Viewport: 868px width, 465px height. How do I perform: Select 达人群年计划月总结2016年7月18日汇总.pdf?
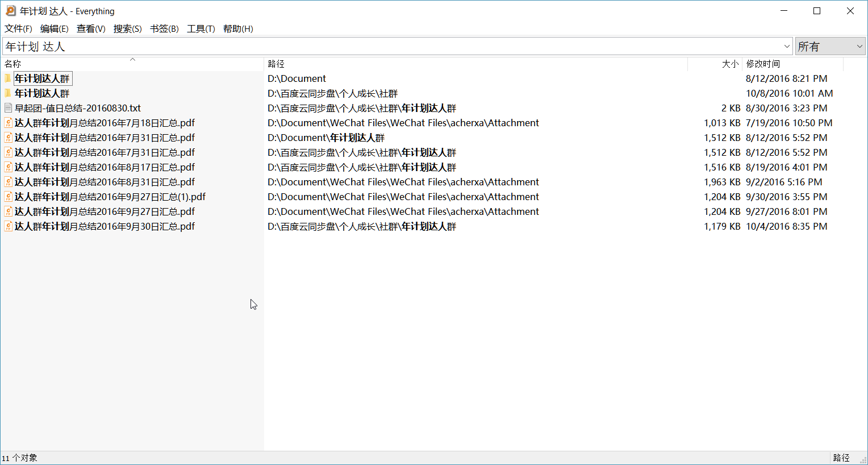pyautogui.click(x=105, y=123)
